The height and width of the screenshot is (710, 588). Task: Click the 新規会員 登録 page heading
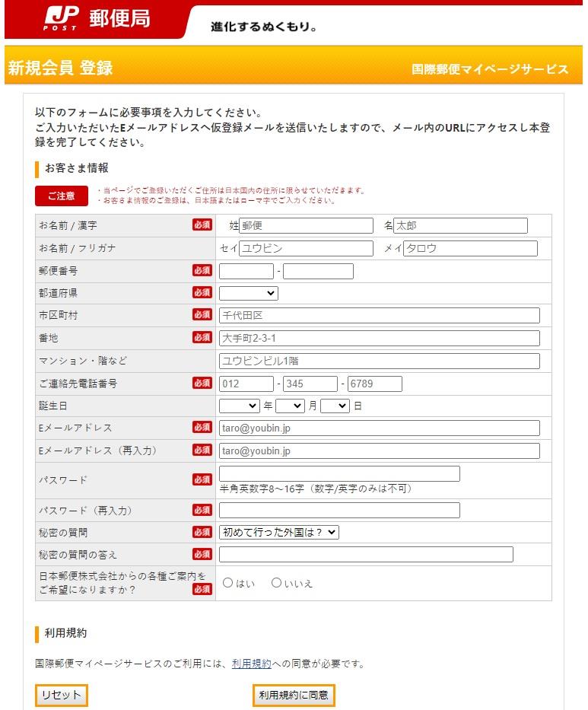(60, 68)
